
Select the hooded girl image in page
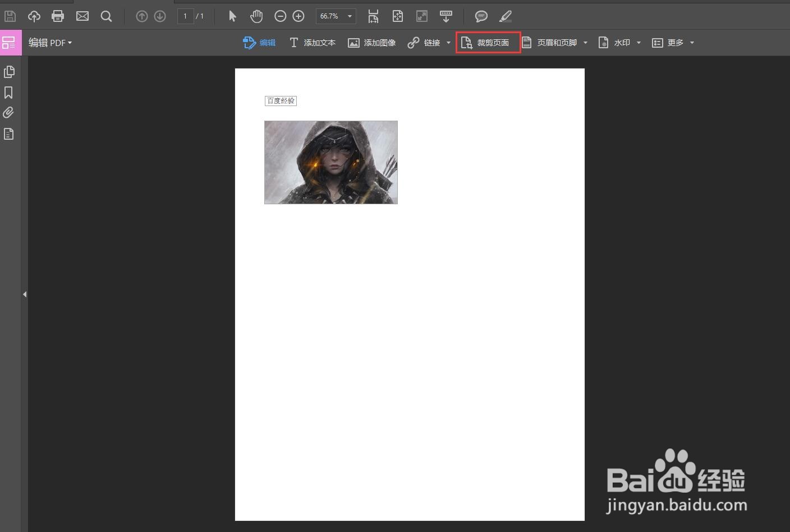click(331, 162)
